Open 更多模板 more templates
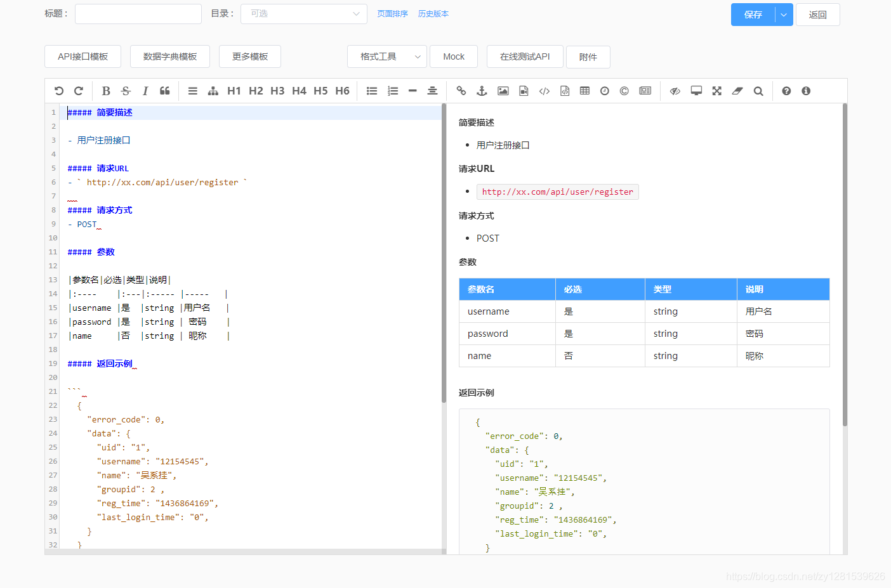 tap(250, 56)
